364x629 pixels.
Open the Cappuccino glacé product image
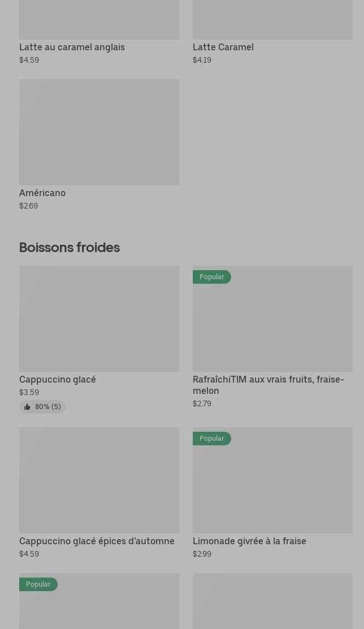click(x=99, y=319)
